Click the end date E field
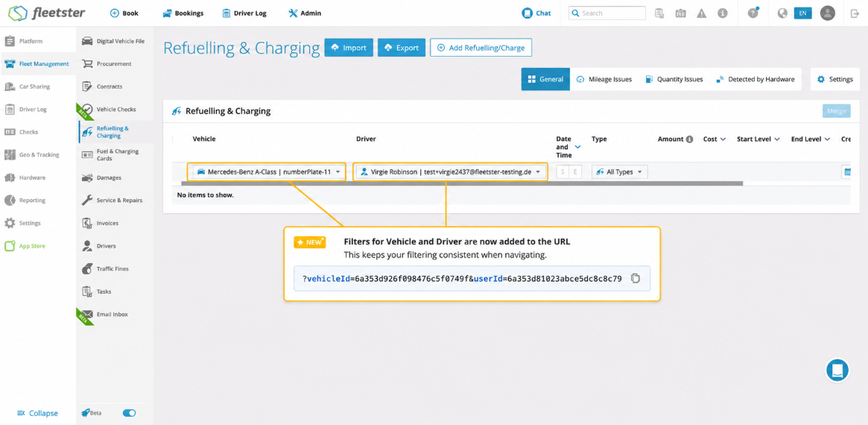Viewport: 868px width, 425px height. (575, 171)
